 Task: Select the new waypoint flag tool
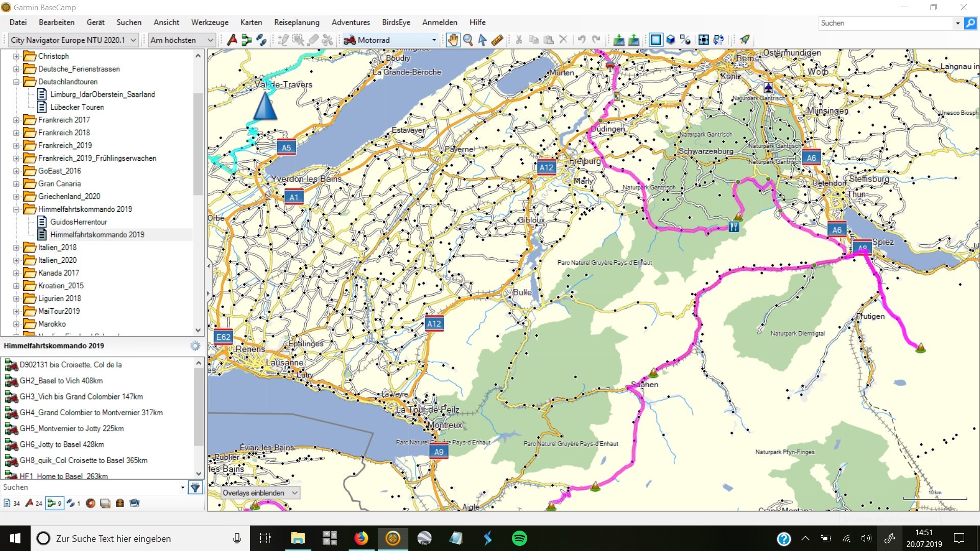tap(232, 40)
